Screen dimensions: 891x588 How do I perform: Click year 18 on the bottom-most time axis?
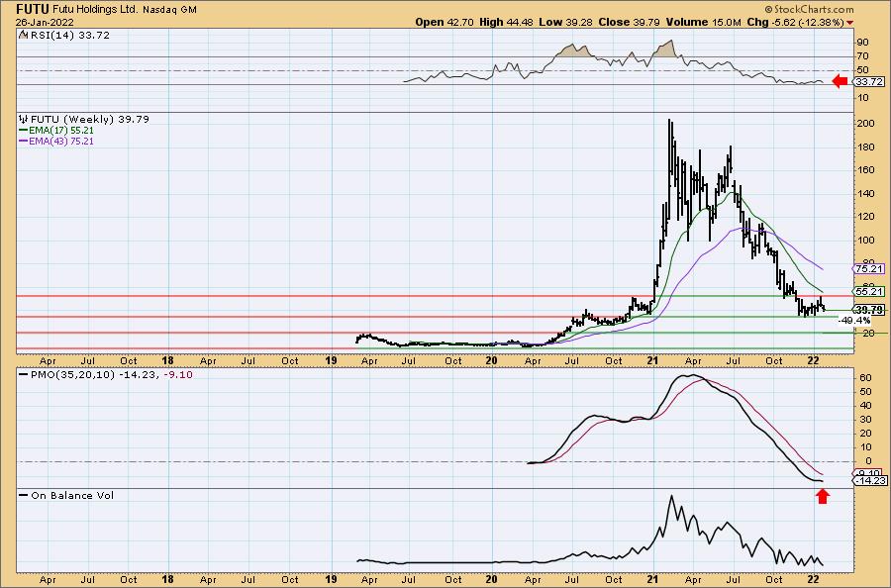(x=167, y=579)
